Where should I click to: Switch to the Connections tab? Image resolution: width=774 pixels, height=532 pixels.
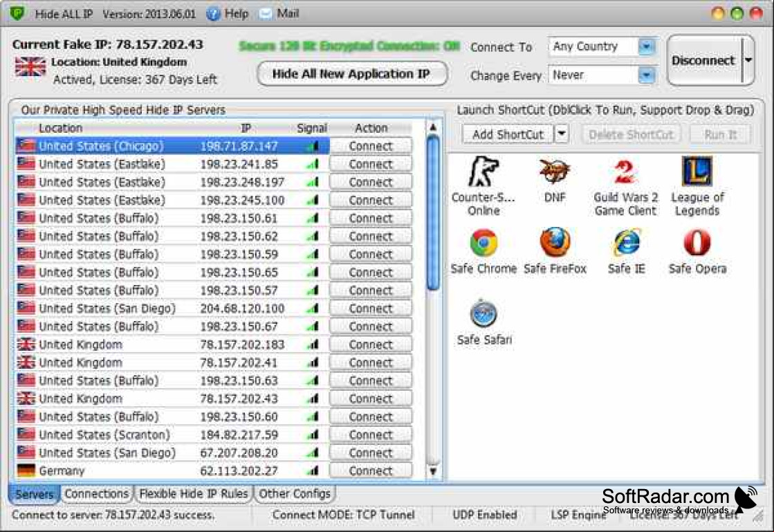pos(96,493)
